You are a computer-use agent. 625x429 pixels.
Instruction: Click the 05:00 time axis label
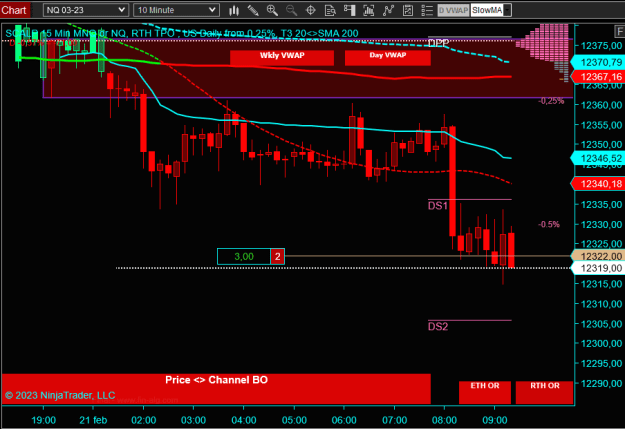coord(294,420)
